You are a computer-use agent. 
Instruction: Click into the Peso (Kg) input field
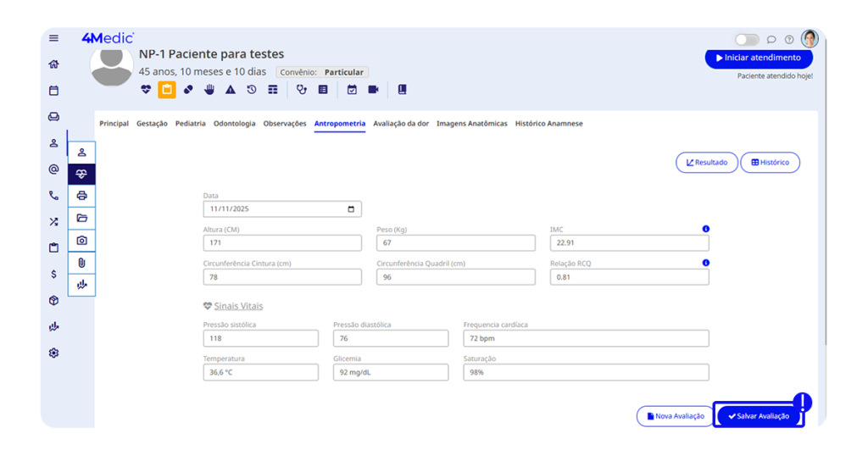tap(455, 243)
